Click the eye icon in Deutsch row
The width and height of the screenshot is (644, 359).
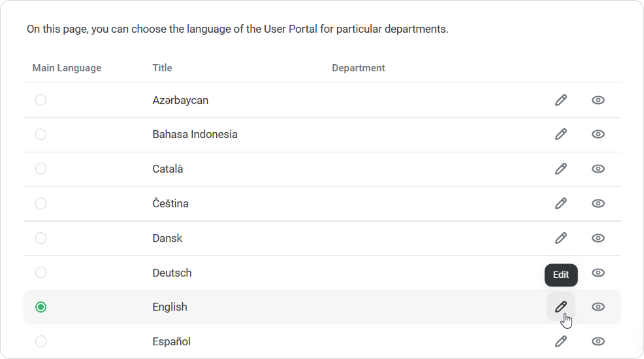598,273
